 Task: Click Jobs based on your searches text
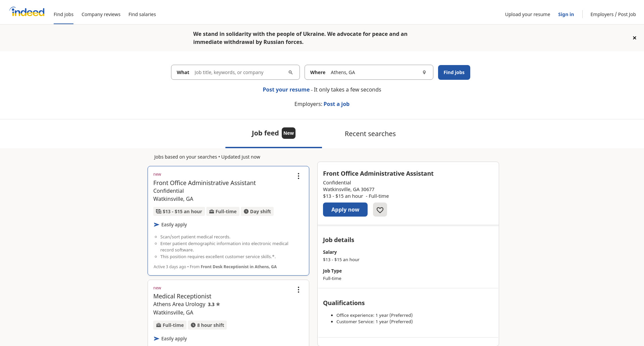tap(185, 157)
